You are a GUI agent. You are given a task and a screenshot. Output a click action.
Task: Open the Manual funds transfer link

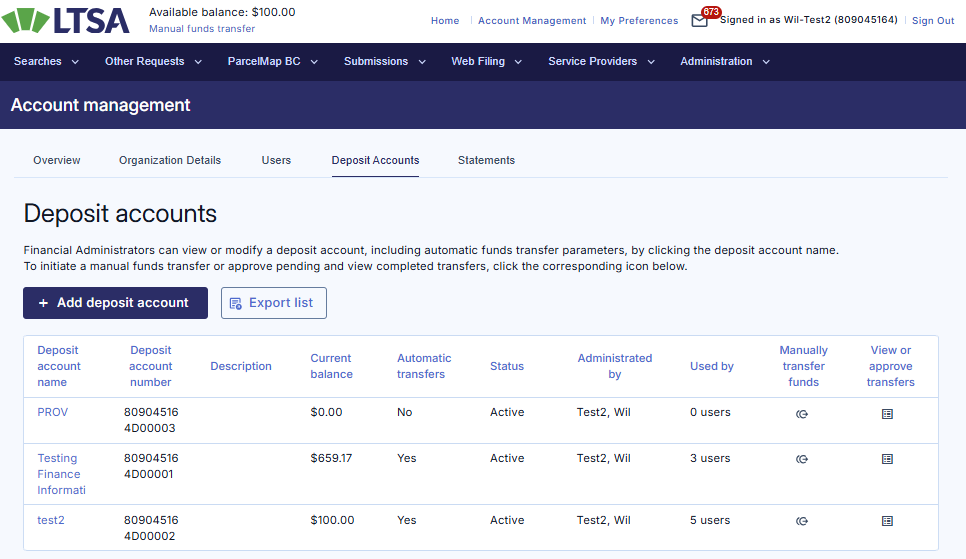point(202,29)
